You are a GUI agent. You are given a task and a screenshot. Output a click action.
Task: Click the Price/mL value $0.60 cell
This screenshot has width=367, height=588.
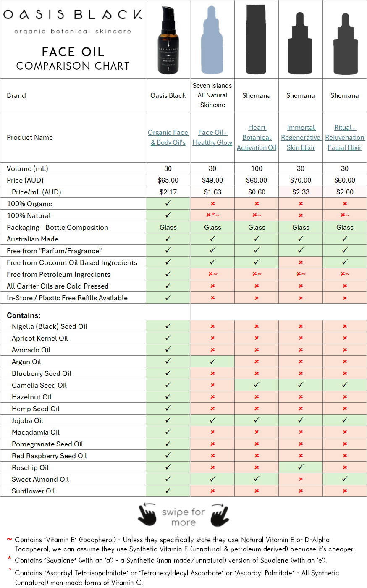(256, 192)
